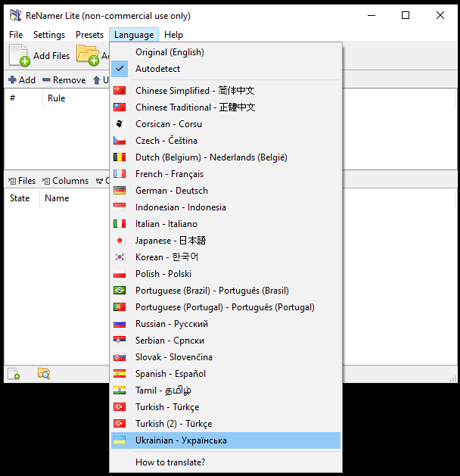Click the French flag icon
The width and height of the screenshot is (460, 476).
120,174
